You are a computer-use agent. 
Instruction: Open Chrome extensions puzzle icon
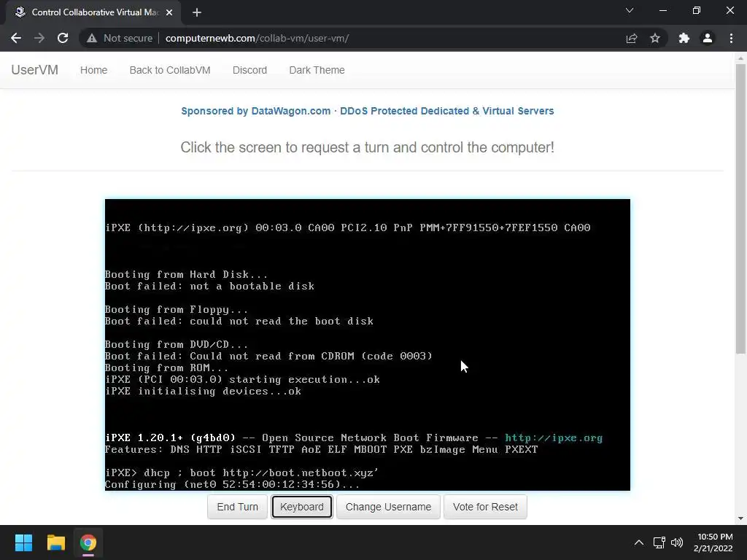click(684, 38)
